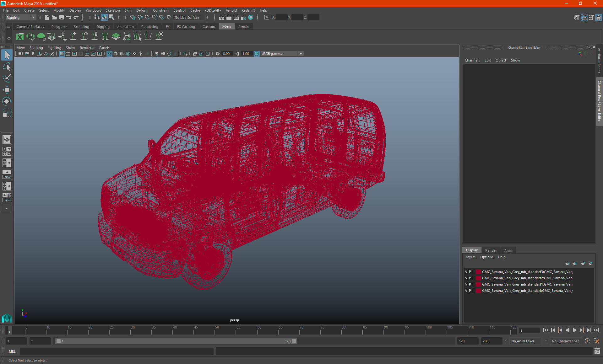Viewport: 603px width, 364px height.
Task: Toggle playback P of standart2 layer
Action: [x=470, y=278]
